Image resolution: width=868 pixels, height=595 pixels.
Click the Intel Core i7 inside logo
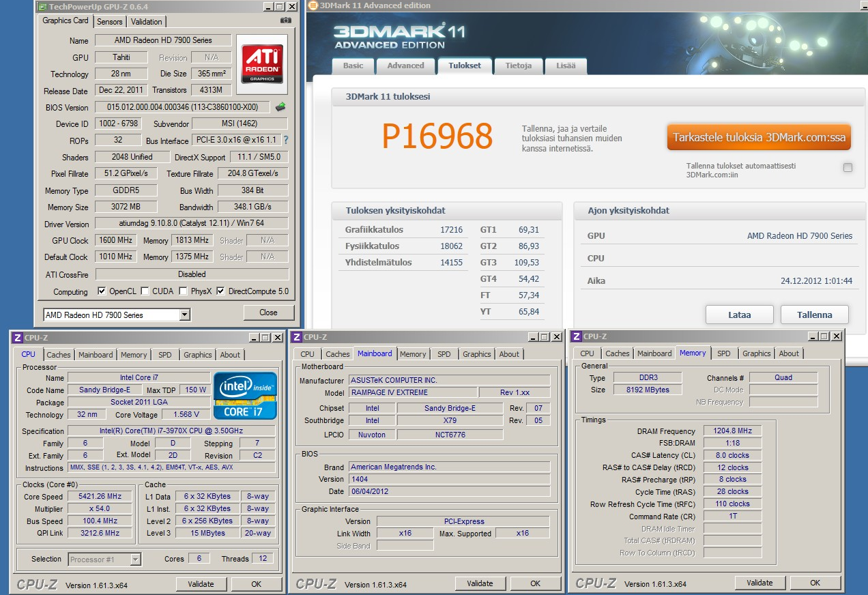point(245,395)
